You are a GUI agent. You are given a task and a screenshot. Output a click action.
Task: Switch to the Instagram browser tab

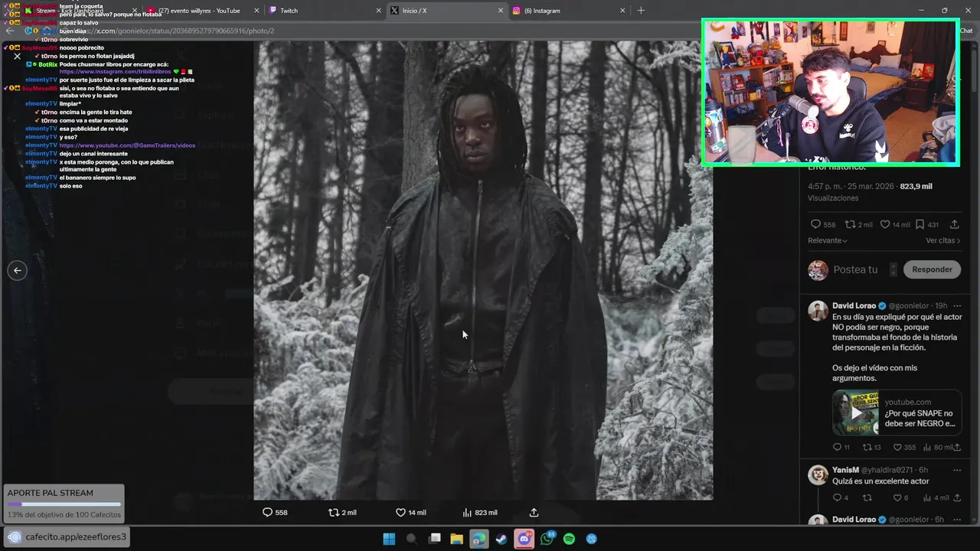click(568, 11)
